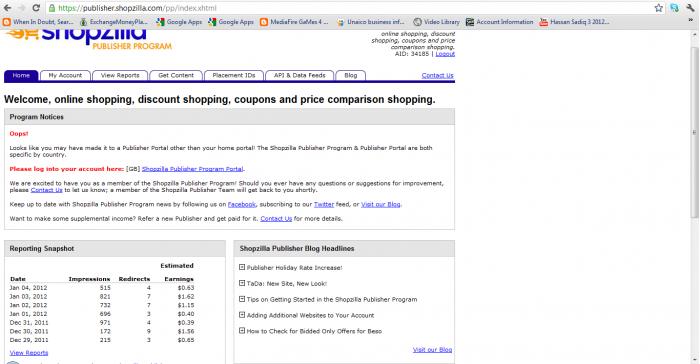Open the browser wrench settings menu
Screen dimensions: 700x364
(690, 8)
